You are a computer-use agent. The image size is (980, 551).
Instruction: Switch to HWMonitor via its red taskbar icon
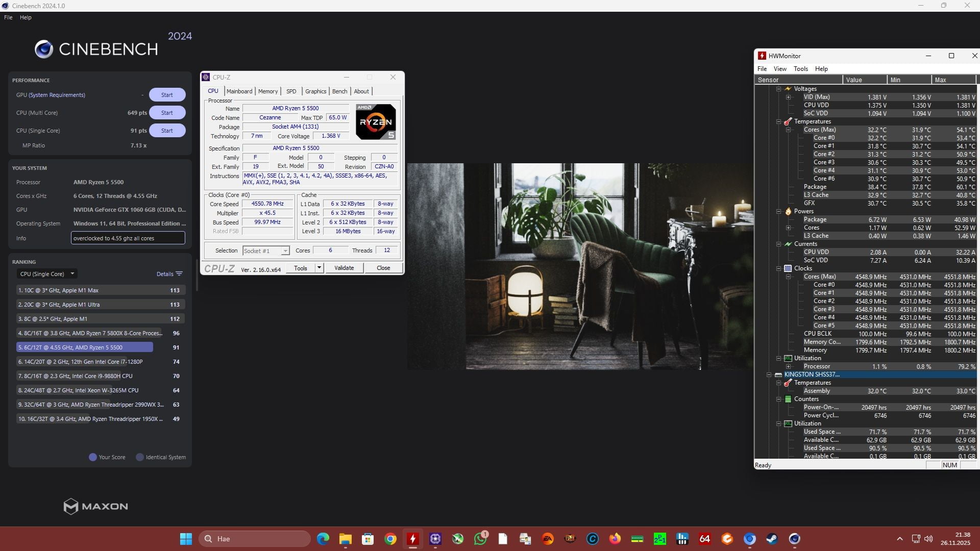413,539
